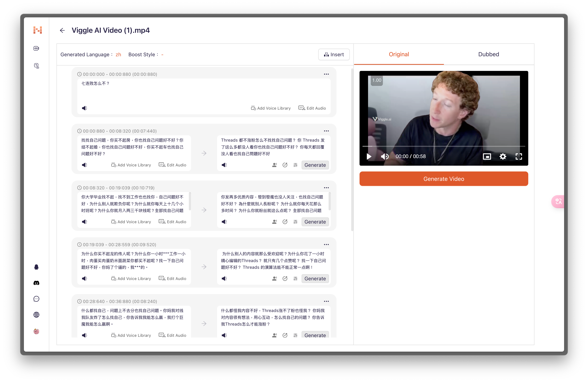The image size is (588, 382).
Task: Open the QQ penguin sidebar icon
Action: (x=36, y=267)
